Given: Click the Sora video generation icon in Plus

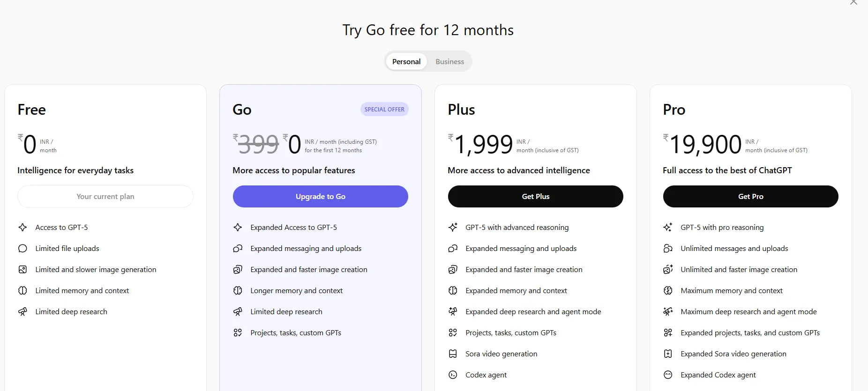Looking at the screenshot, I should (453, 354).
